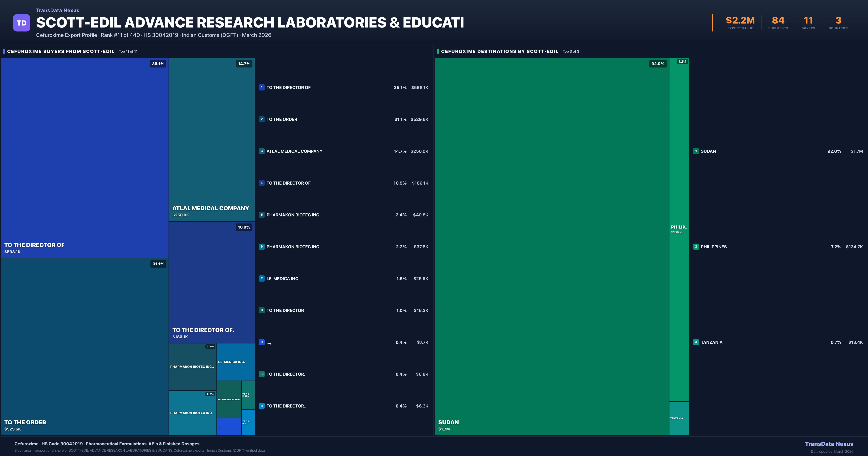
Task: Click the 92.0% label on Sudan block
Action: [x=657, y=64]
